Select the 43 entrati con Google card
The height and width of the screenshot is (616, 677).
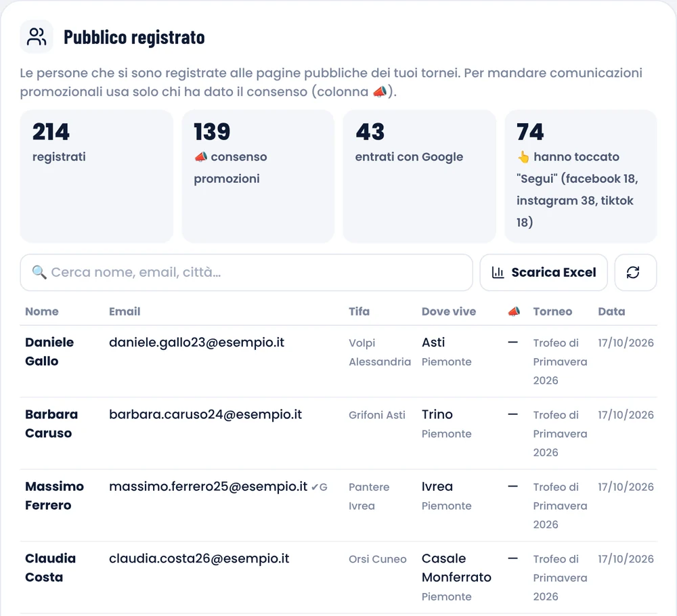point(419,176)
